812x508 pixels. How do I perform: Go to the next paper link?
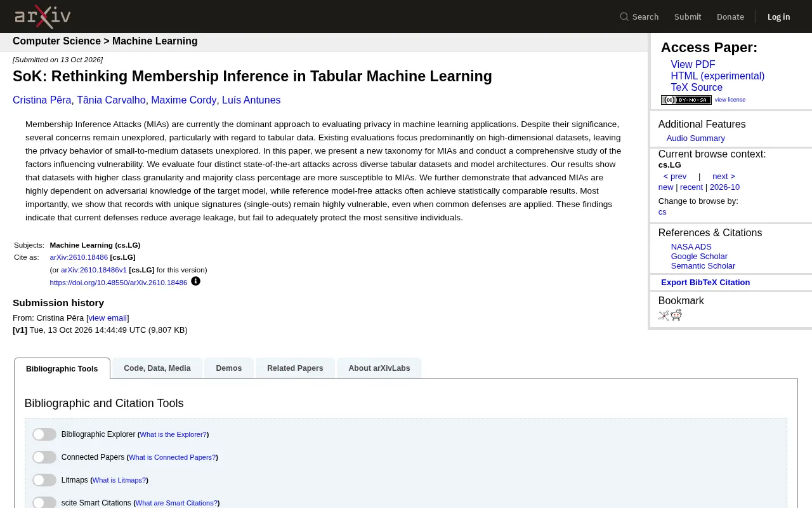724,177
